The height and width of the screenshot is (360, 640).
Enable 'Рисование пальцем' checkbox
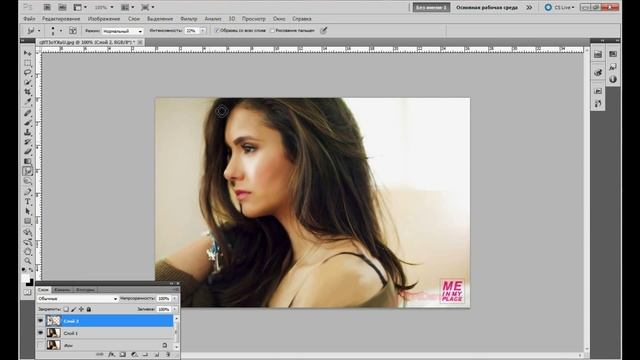click(x=272, y=31)
